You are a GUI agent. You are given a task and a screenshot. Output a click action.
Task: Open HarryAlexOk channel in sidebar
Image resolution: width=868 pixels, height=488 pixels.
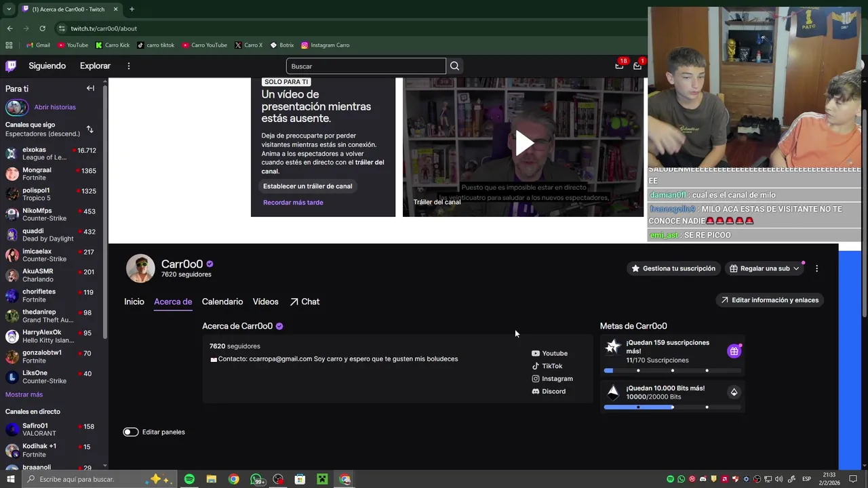[x=52, y=336]
